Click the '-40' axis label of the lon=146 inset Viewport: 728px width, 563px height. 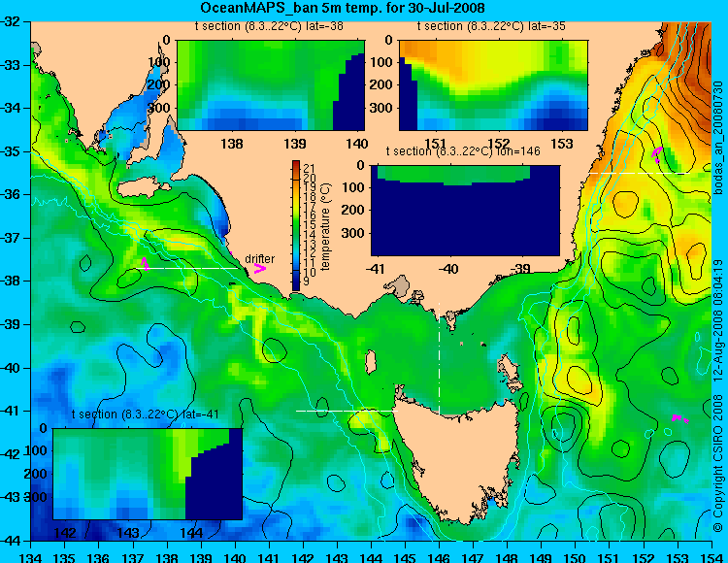tap(448, 268)
